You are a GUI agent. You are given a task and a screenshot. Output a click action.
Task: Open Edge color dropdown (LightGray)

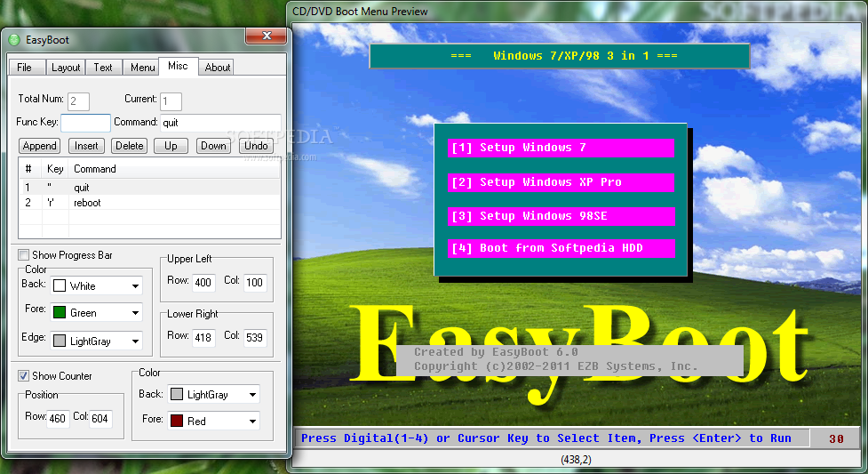pos(96,341)
